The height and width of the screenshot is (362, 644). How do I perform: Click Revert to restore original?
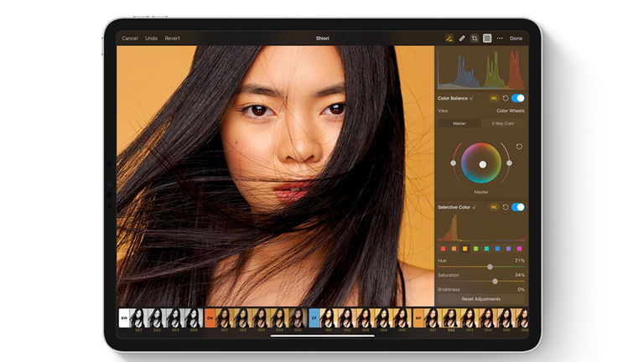[173, 39]
